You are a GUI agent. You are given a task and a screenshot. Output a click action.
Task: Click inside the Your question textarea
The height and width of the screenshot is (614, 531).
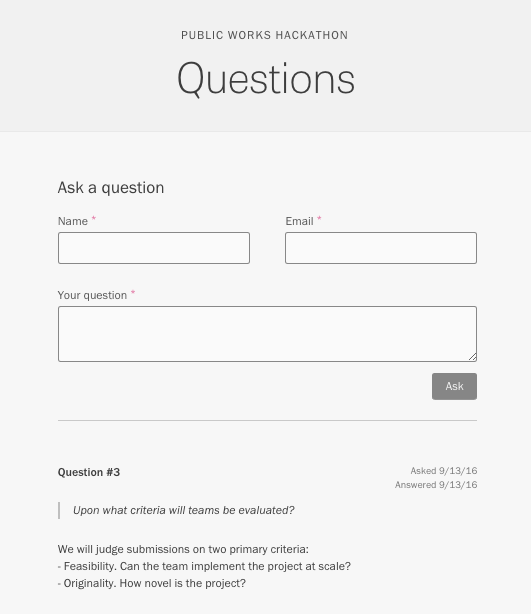[267, 334]
